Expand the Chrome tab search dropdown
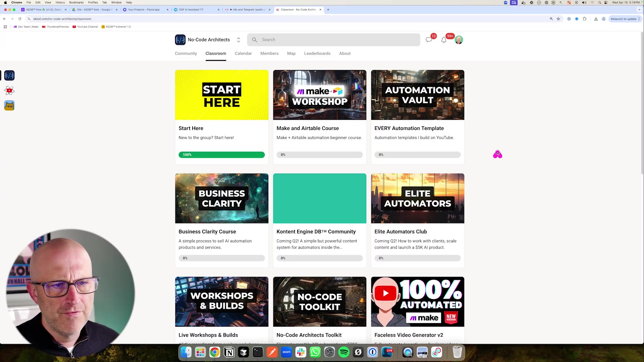The height and width of the screenshot is (362, 644). [x=639, y=9]
